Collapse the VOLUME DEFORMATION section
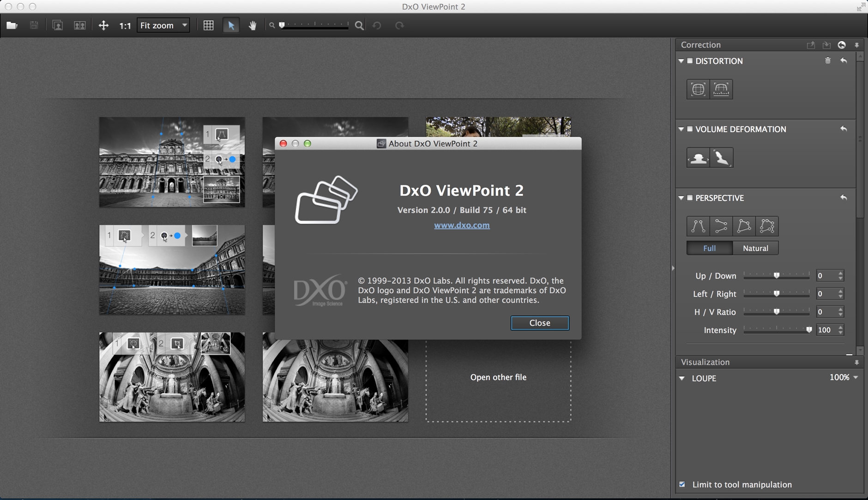 click(681, 129)
